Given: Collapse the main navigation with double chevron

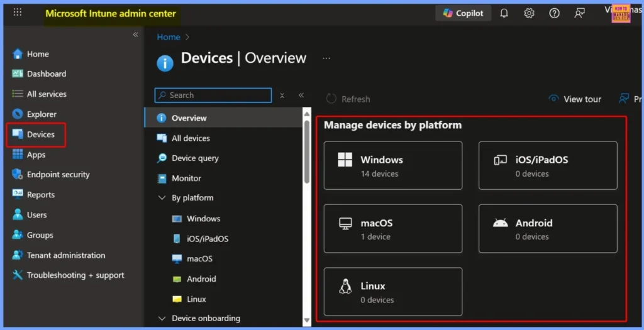Looking at the screenshot, I should click(136, 35).
